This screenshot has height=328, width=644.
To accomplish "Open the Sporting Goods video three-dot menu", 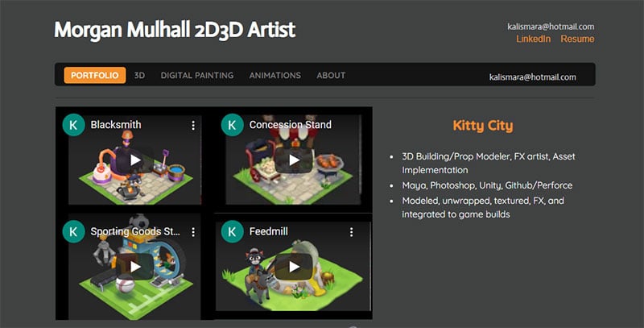I will (193, 232).
